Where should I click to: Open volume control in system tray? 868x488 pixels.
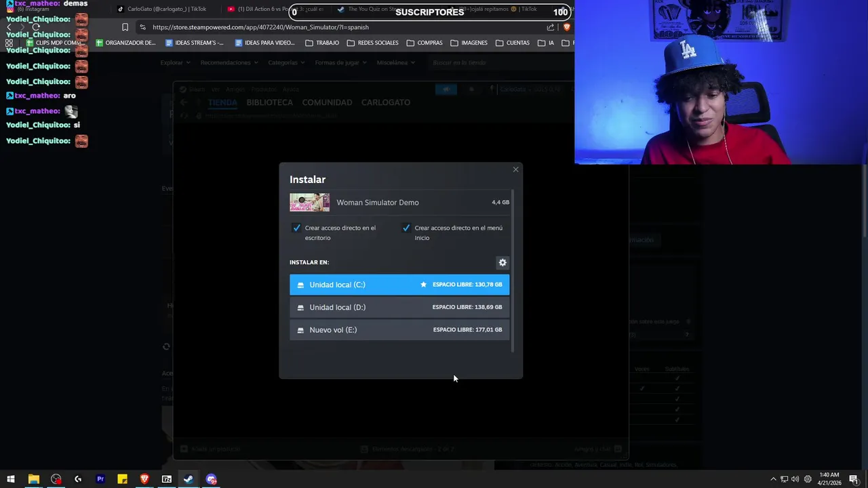pos(795,479)
